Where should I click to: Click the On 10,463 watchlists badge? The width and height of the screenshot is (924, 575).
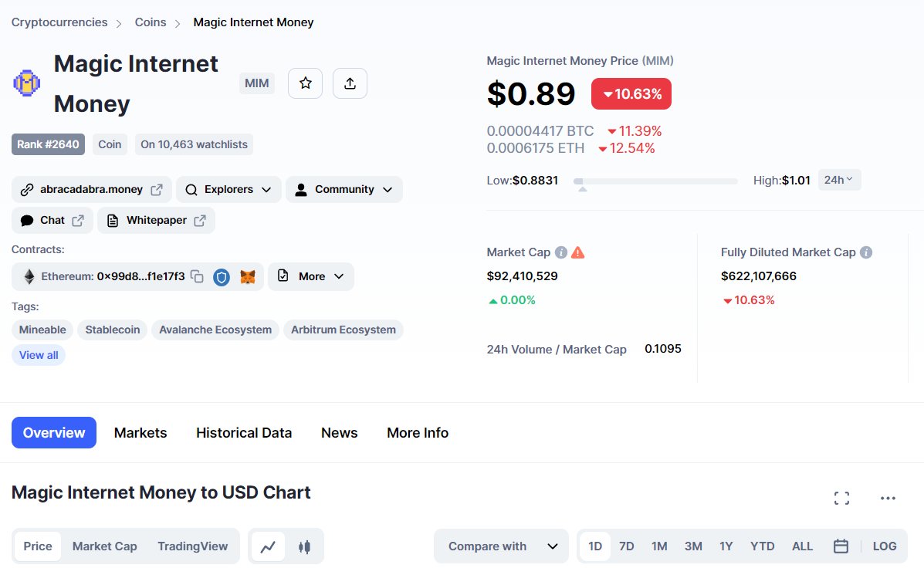click(194, 144)
